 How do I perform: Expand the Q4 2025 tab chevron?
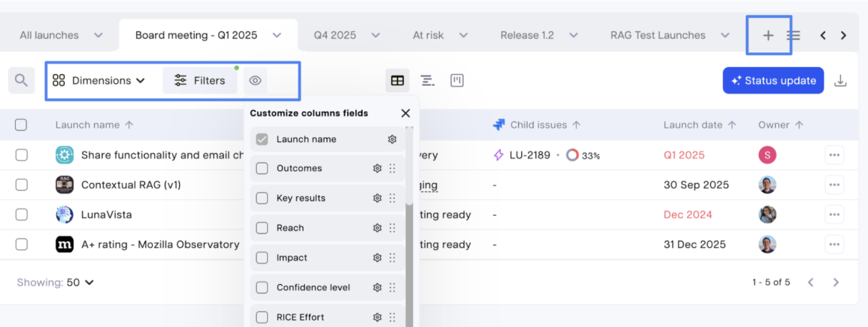375,35
